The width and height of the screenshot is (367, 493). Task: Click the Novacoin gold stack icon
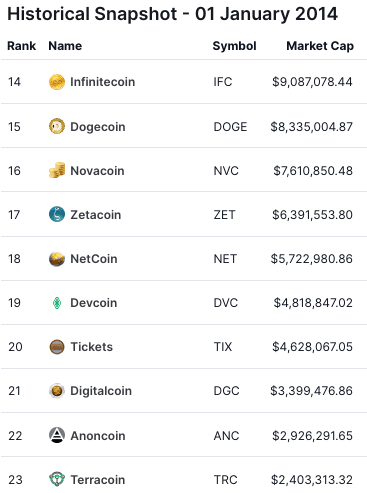57,170
